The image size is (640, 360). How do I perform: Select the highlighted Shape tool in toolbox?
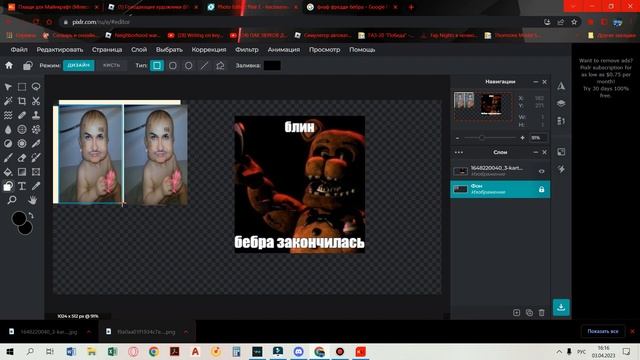point(8,186)
